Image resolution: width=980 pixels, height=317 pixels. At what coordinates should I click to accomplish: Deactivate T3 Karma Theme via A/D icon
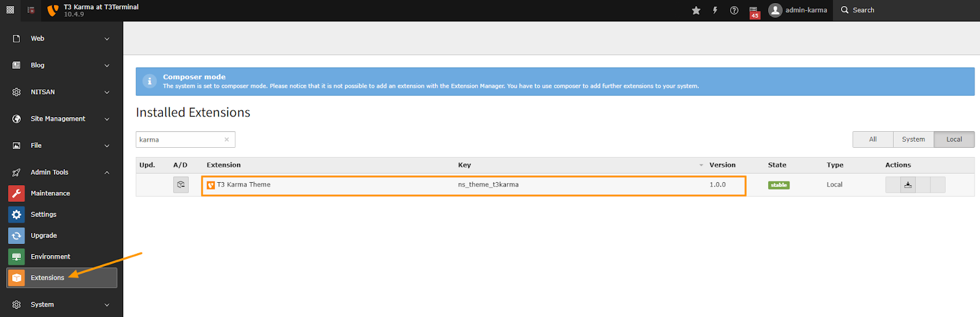click(181, 185)
